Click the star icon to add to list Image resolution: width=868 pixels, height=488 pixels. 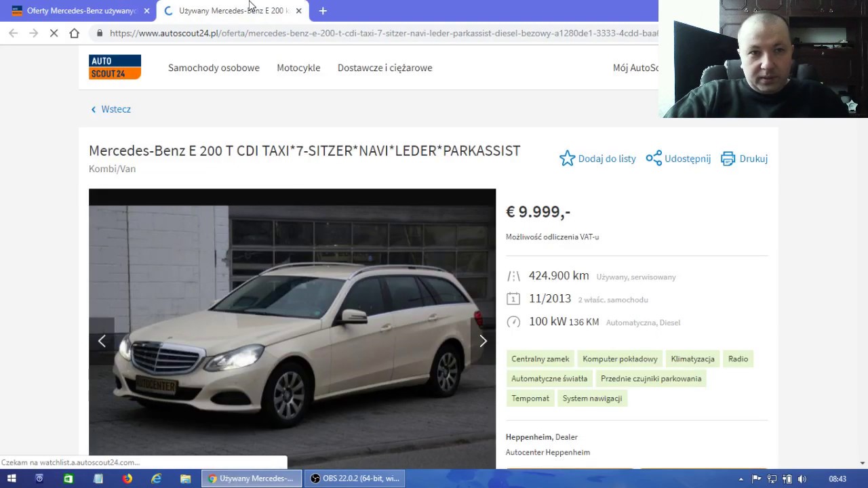point(567,159)
